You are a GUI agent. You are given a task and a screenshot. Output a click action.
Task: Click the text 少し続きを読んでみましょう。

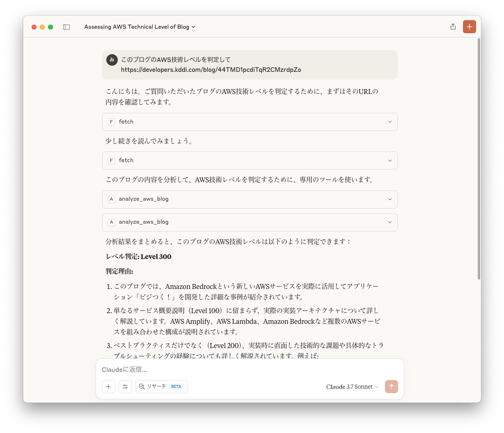point(149,141)
